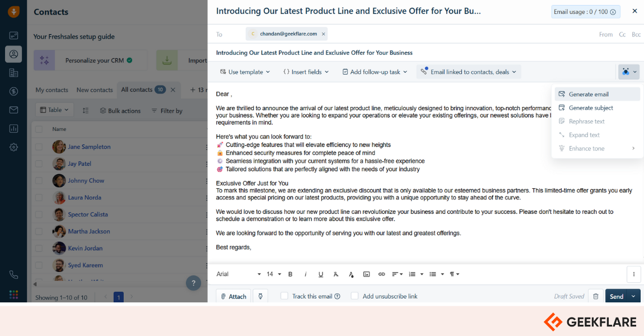Enable Track this email checkbox
The height and width of the screenshot is (336, 644).
click(x=284, y=296)
